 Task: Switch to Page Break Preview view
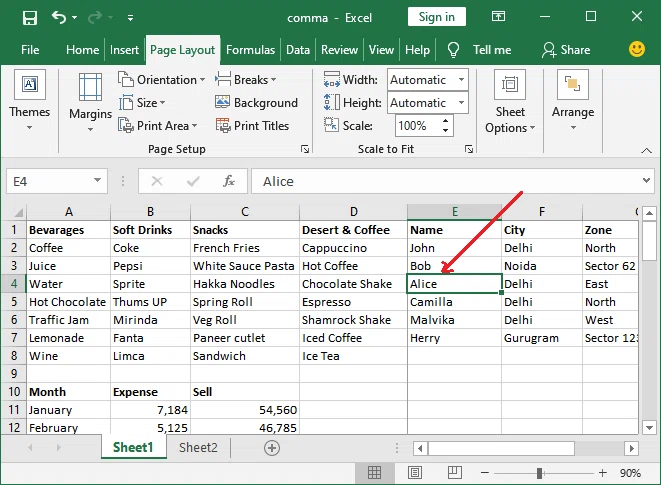(454, 473)
